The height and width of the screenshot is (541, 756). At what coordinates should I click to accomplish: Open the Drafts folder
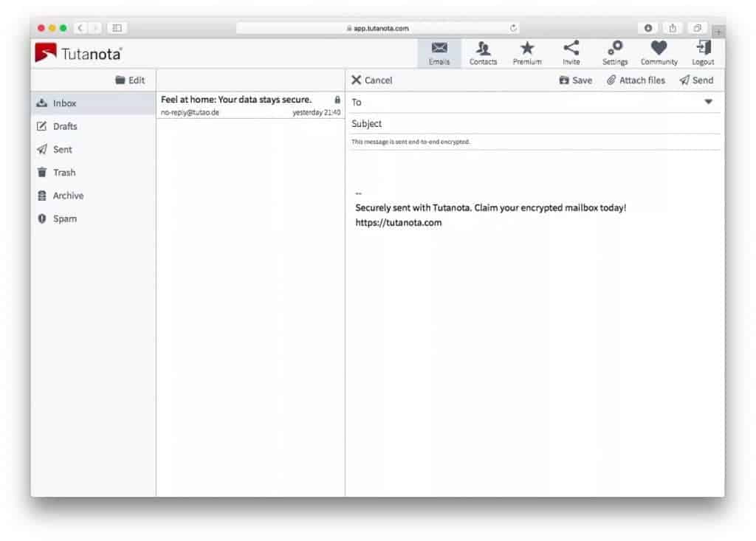(x=65, y=126)
